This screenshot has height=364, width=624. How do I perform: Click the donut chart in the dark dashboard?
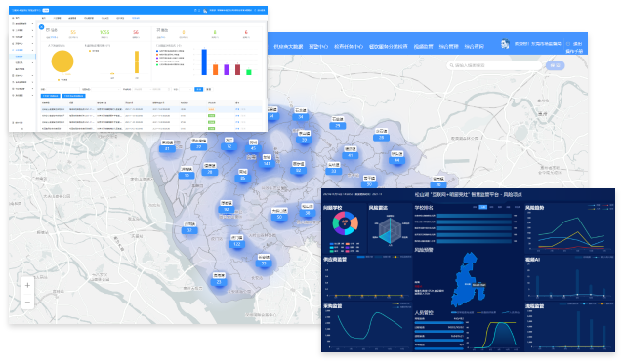[x=345, y=223]
